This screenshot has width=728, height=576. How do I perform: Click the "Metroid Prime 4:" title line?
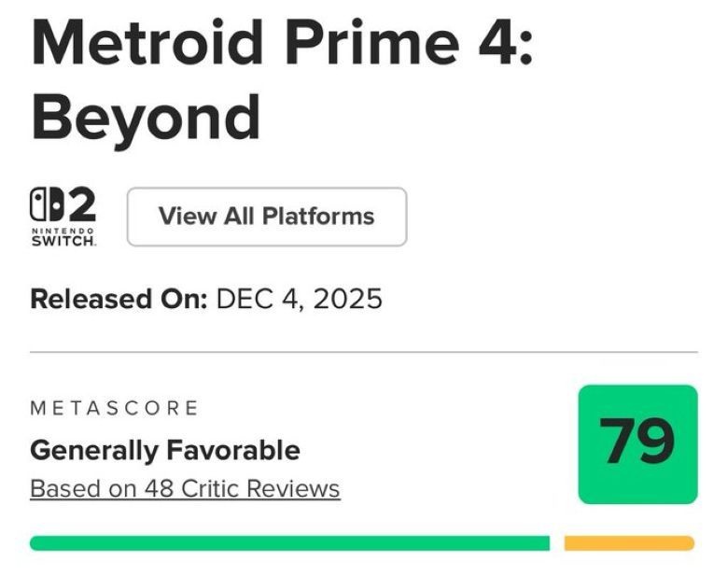(x=283, y=41)
